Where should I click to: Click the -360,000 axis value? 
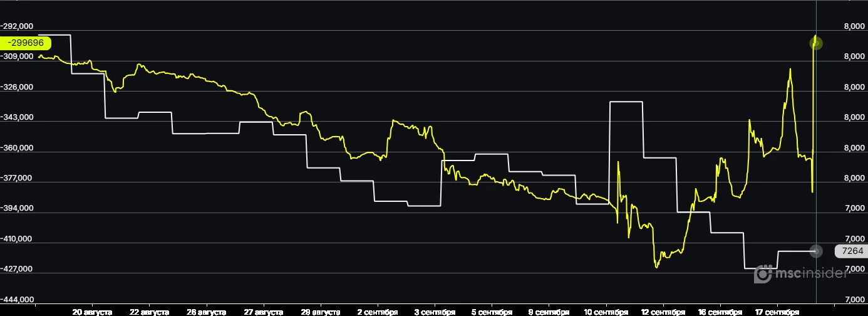(17, 148)
